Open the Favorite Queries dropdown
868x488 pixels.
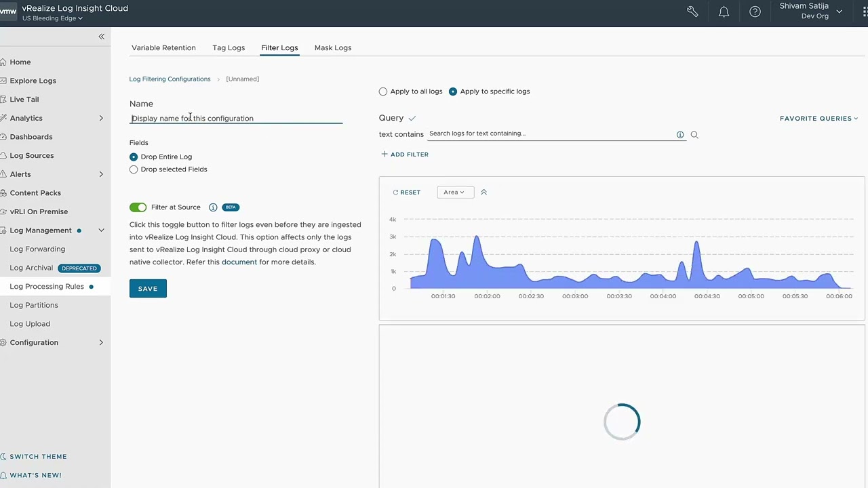[818, 119]
